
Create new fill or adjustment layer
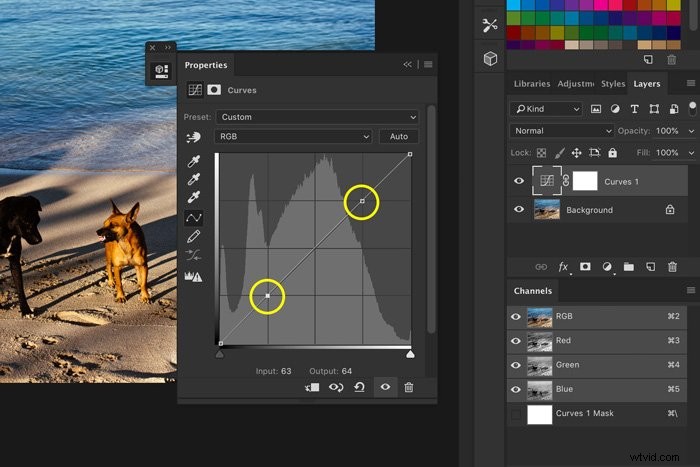607,267
